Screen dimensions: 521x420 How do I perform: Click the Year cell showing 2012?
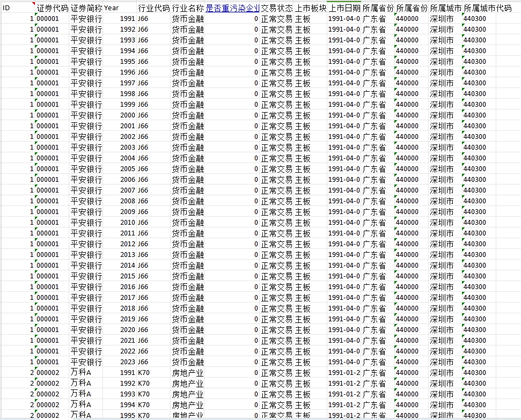[x=120, y=244]
